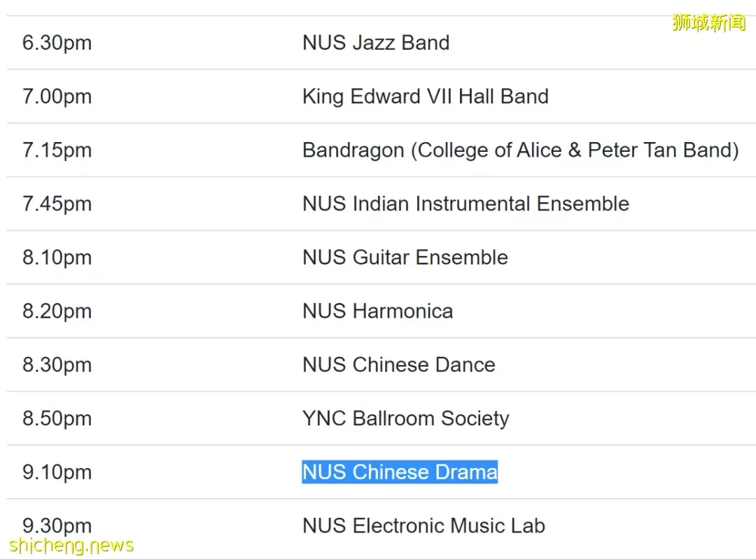This screenshot has width=756, height=559.
Task: Select the NUS Jazz Band entry
Action: pyautogui.click(x=376, y=43)
